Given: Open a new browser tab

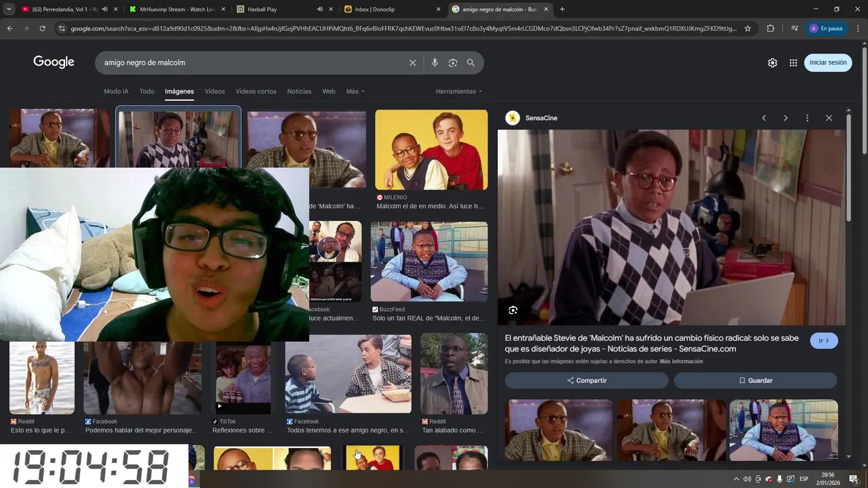Looking at the screenshot, I should (562, 9).
